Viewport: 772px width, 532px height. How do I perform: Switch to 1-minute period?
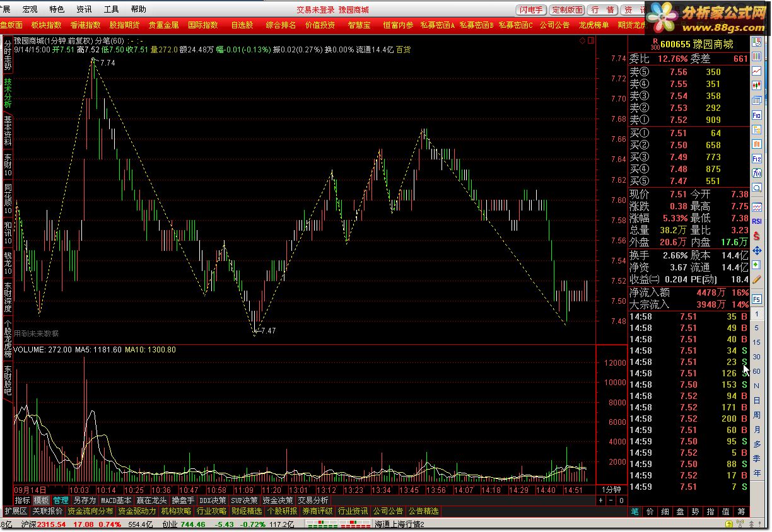point(757,315)
